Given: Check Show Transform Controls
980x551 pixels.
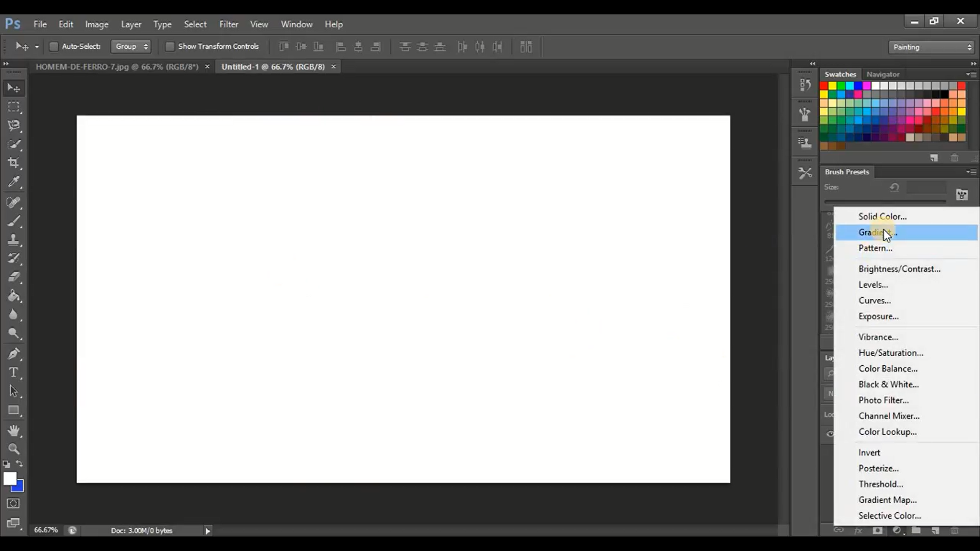Looking at the screenshot, I should tap(170, 46).
